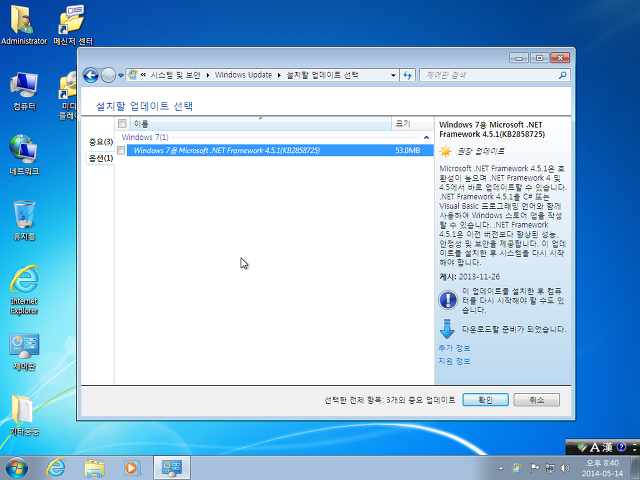Screen dimensions: 640x480
Task: Open dropdown arrow after Windows Update breadcrumb
Action: click(279, 76)
